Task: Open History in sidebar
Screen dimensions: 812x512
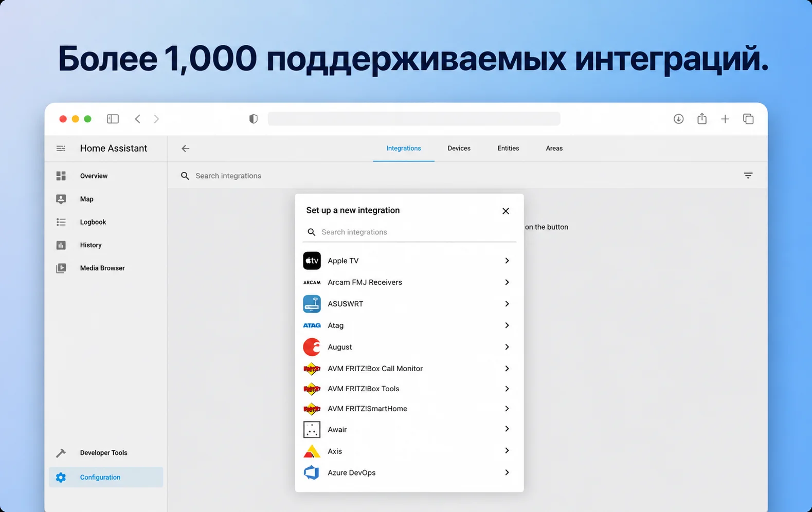Action: click(x=105, y=245)
